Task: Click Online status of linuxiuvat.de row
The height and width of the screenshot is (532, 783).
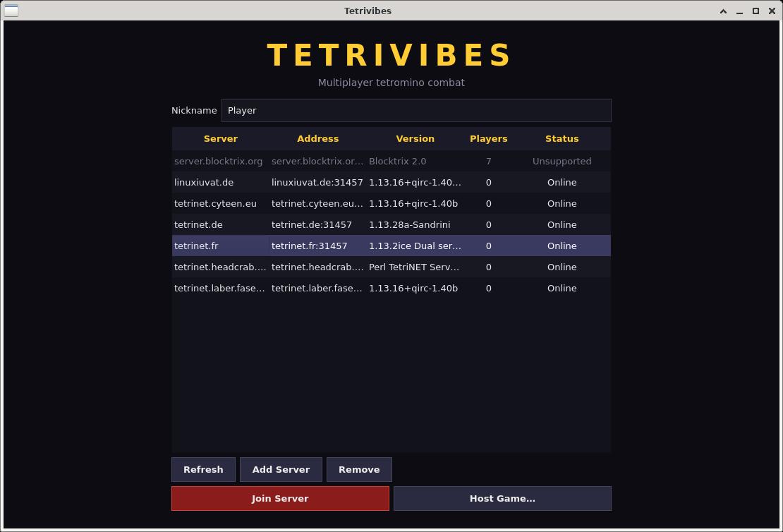Action: (x=562, y=182)
